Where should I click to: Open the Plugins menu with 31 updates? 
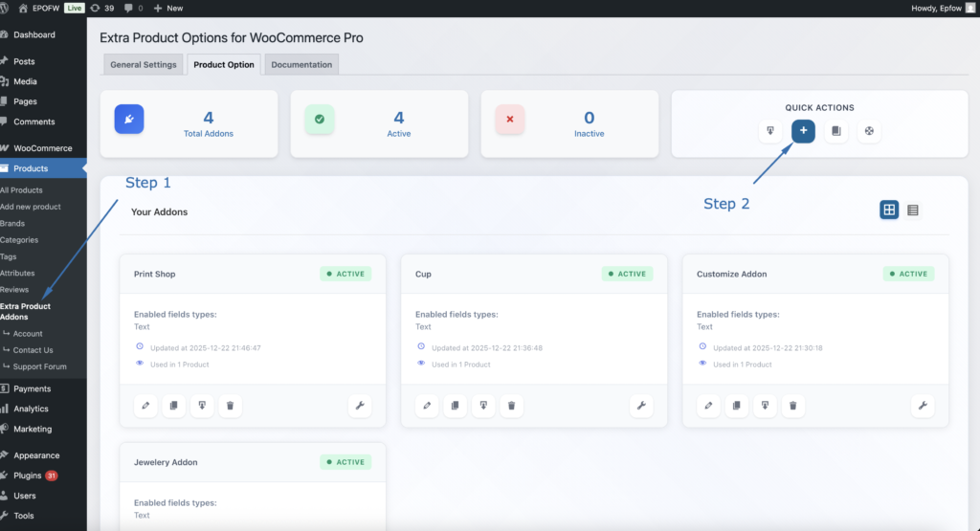(x=27, y=476)
